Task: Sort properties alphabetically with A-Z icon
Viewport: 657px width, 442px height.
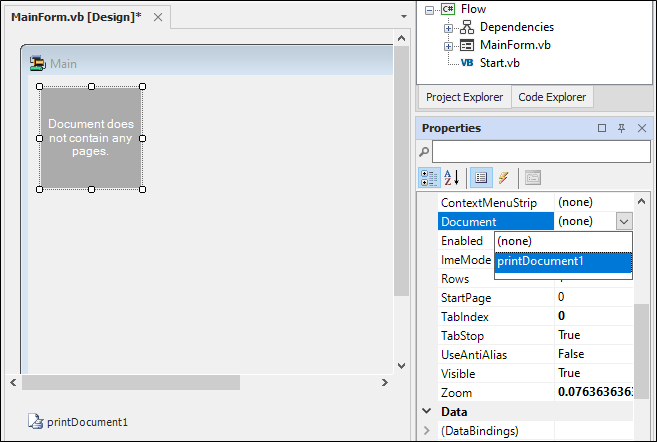Action: click(452, 177)
